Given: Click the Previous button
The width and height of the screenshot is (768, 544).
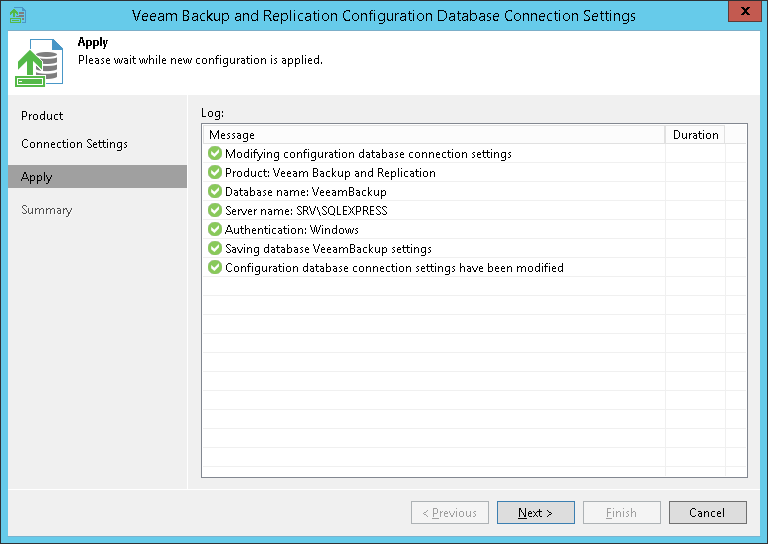Looking at the screenshot, I should click(450, 513).
